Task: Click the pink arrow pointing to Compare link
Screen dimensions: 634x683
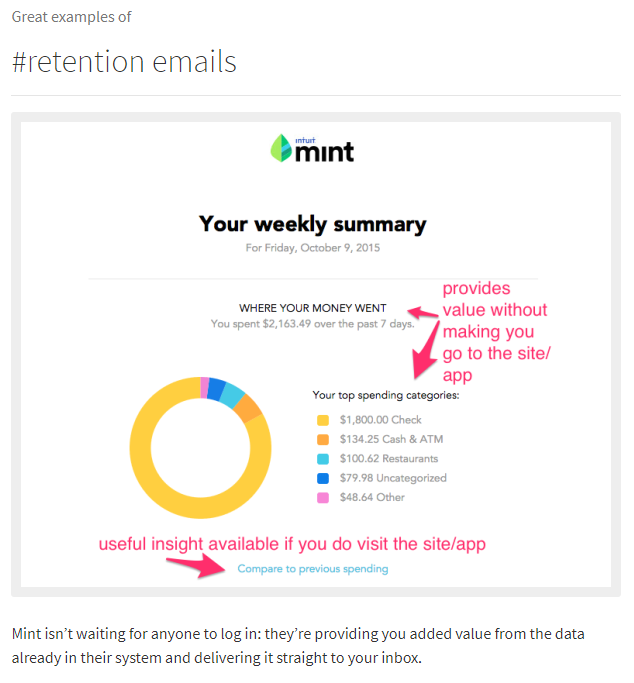Action: [x=196, y=565]
